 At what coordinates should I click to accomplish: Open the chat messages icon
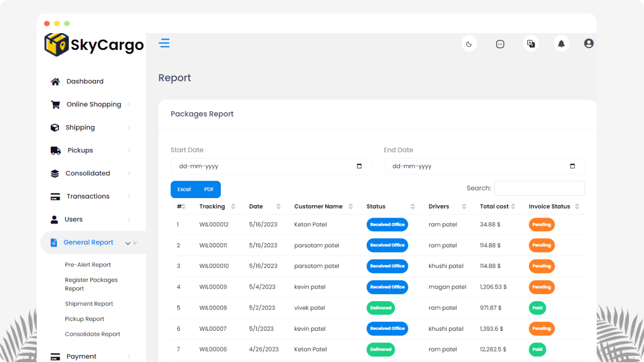click(x=500, y=44)
